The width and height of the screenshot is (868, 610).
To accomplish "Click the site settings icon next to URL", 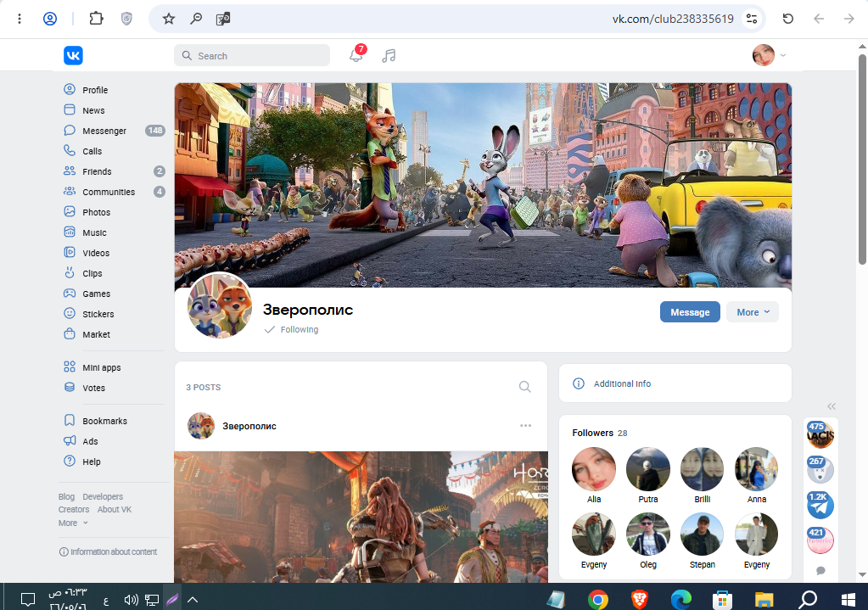I will pos(751,19).
